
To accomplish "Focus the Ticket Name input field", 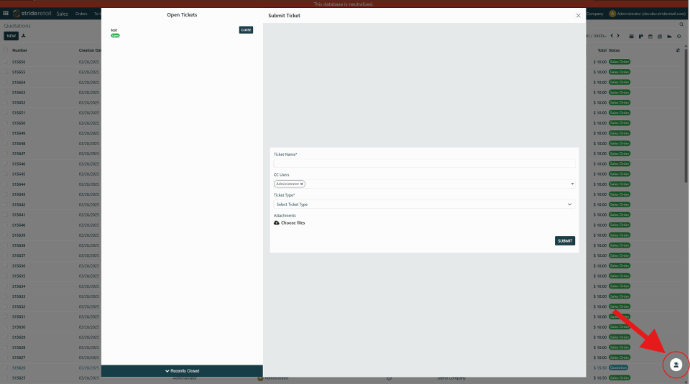I will tap(424, 163).
